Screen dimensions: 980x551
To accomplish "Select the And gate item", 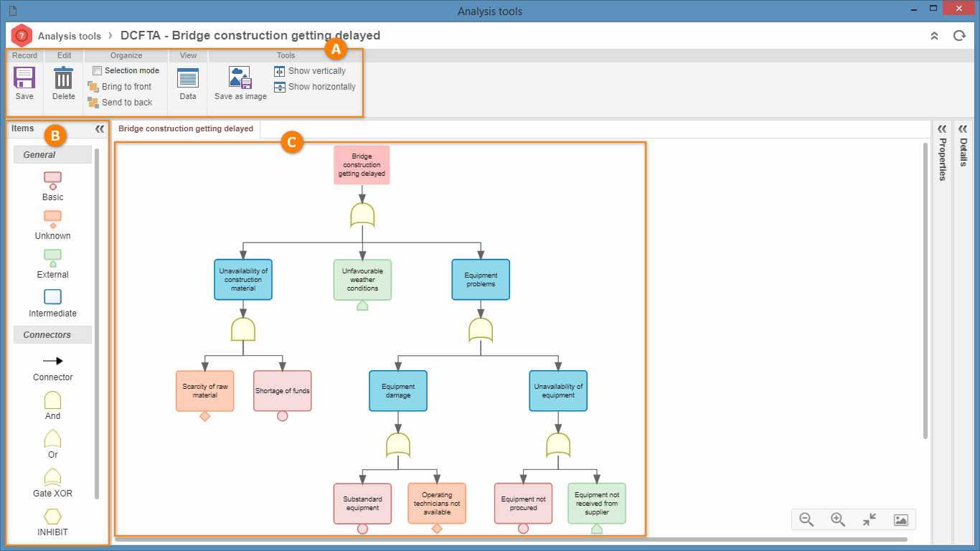I will pyautogui.click(x=53, y=405).
